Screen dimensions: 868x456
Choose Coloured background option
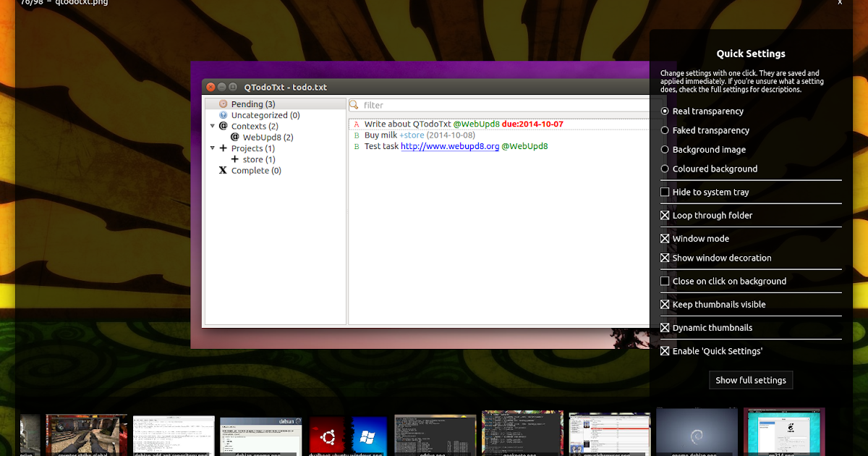(665, 169)
